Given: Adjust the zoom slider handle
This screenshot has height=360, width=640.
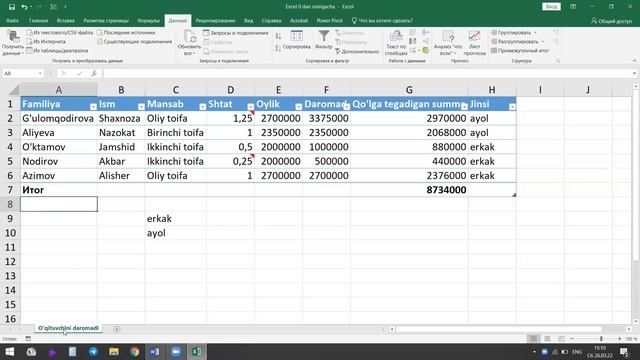Looking at the screenshot, I should pyautogui.click(x=601, y=339).
